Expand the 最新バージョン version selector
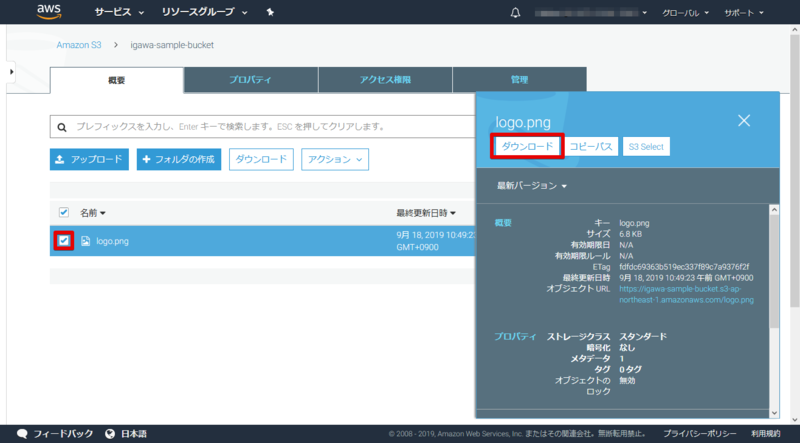 pos(532,186)
